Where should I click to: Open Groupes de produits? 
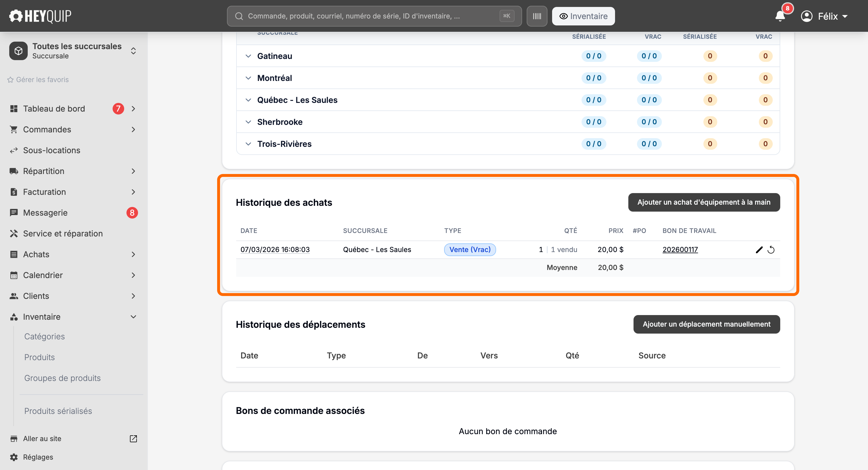[62, 378]
